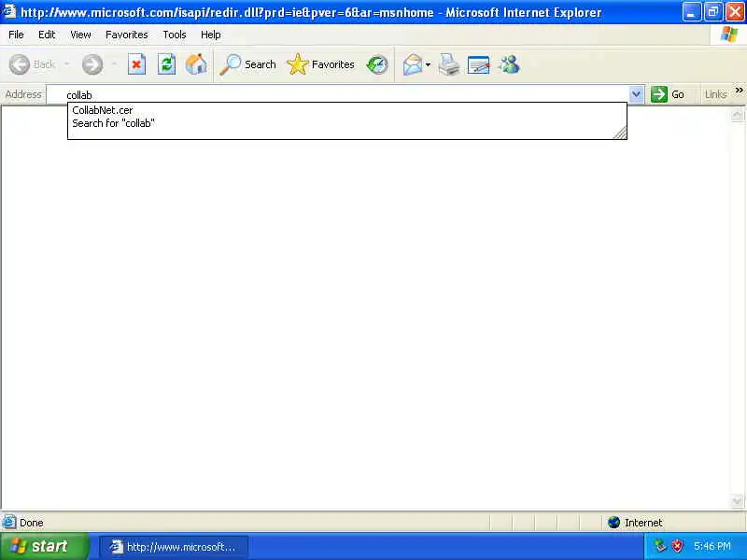Click the Back navigation button
The width and height of the screenshot is (747, 560).
32,64
